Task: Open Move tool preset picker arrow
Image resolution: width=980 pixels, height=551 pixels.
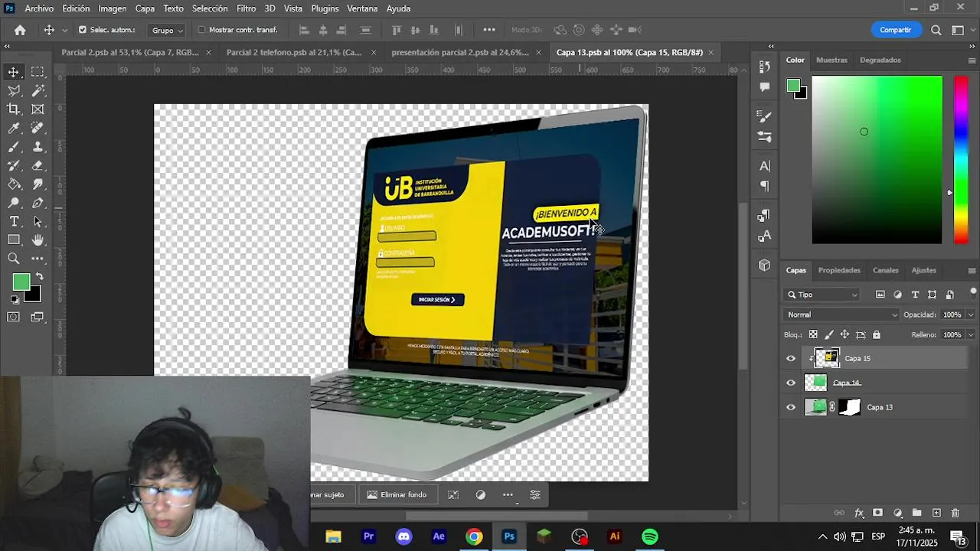Action: coord(64,30)
